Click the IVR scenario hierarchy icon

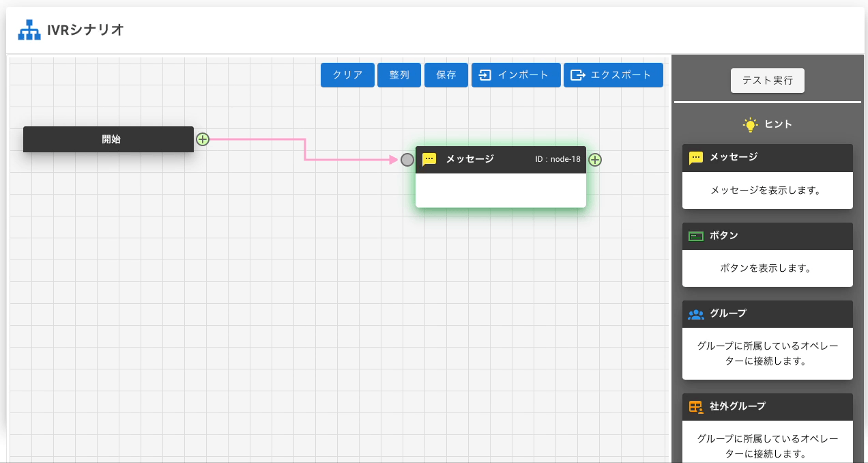pyautogui.click(x=29, y=30)
